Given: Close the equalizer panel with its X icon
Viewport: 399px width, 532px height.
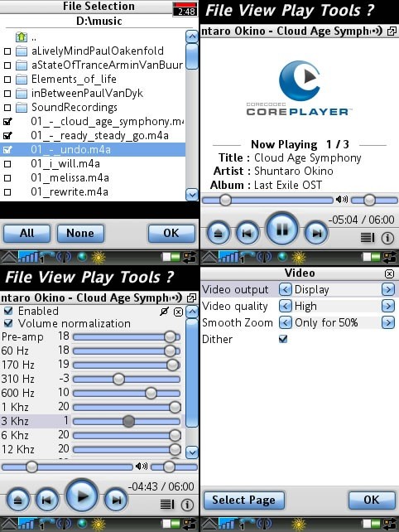Looking at the screenshot, I should tap(178, 312).
